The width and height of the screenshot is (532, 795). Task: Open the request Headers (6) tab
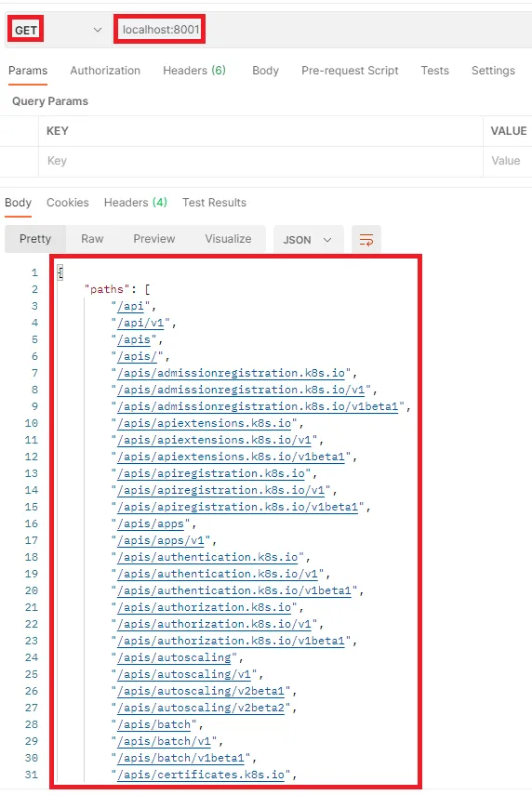[194, 71]
